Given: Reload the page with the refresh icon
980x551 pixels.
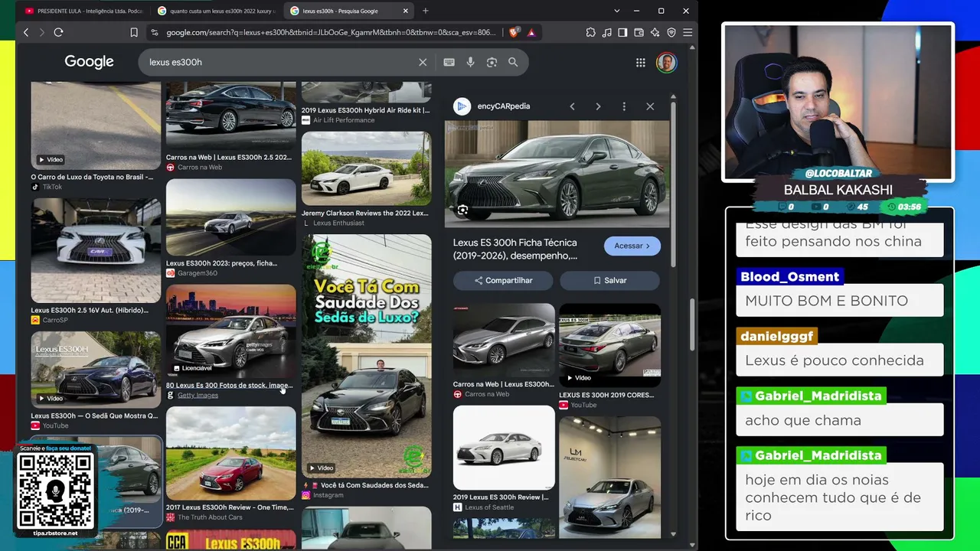Looking at the screenshot, I should tap(58, 32).
